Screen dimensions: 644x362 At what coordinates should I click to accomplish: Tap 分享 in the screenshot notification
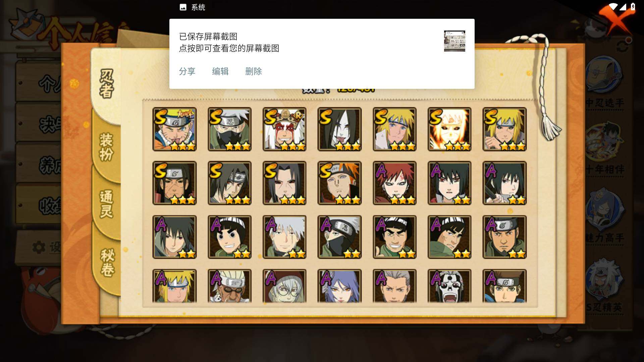point(187,71)
